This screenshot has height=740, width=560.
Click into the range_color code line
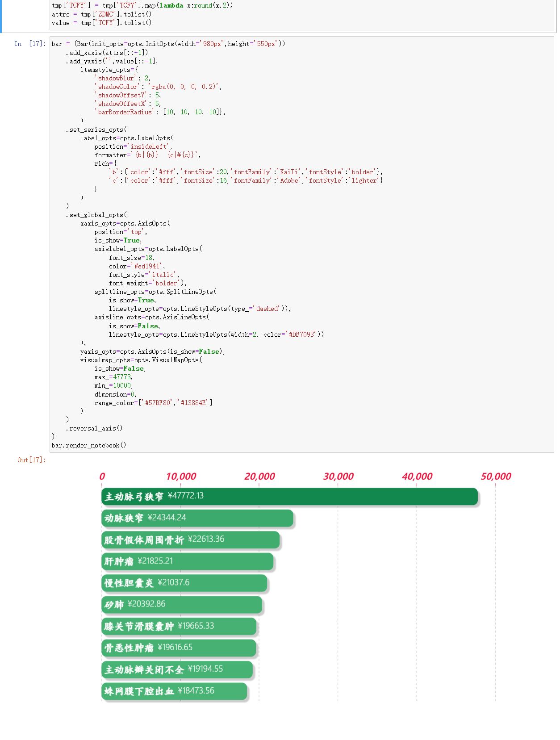153,403
